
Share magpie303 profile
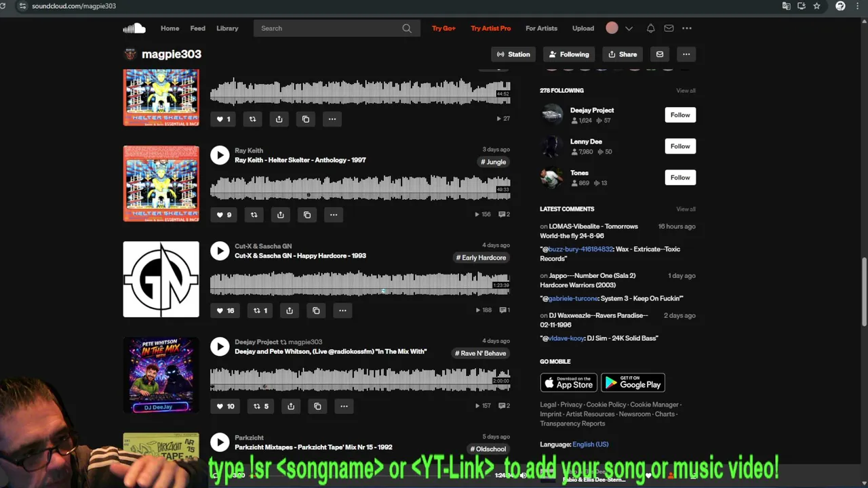tap(623, 54)
